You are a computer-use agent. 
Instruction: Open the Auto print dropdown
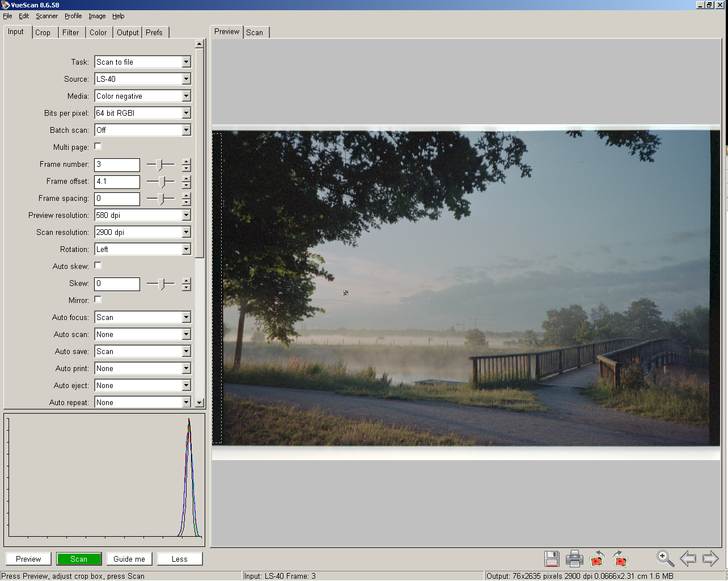click(142, 368)
